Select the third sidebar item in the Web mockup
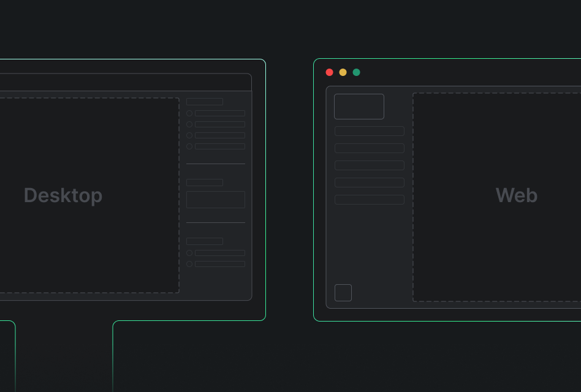Viewport: 581px width, 392px height. (369, 165)
